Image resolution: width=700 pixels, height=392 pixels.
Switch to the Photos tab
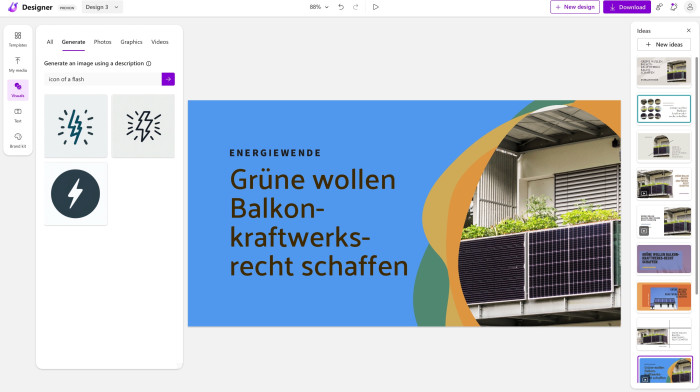point(102,42)
